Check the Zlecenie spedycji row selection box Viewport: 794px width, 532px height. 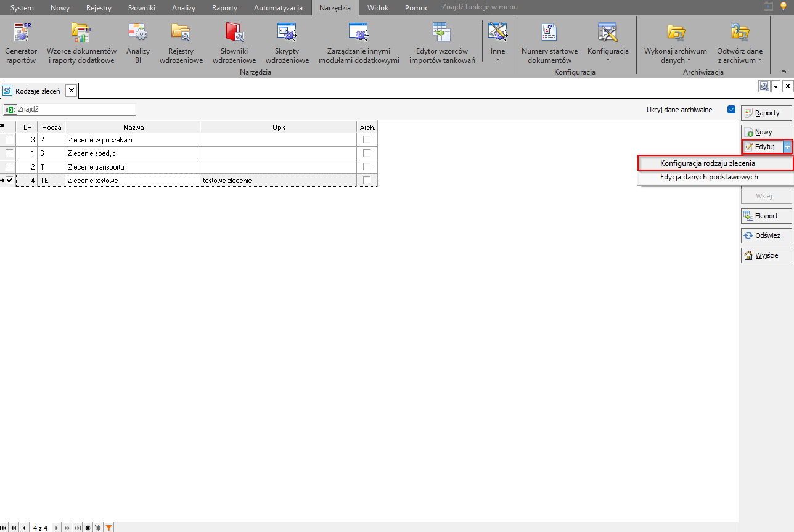9,153
